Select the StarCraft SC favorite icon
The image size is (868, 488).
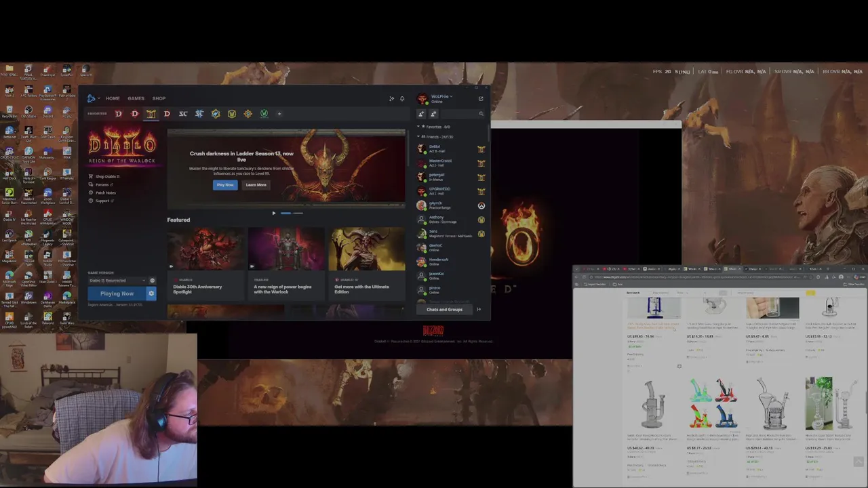(183, 114)
